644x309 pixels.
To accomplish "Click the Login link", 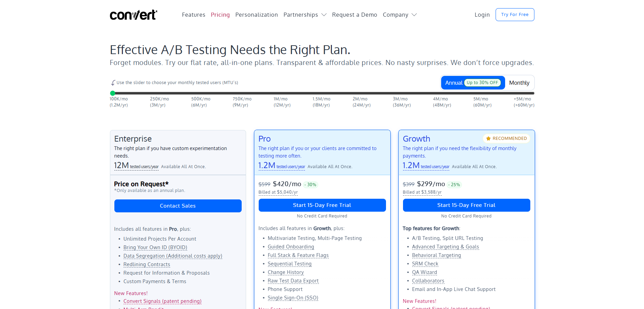I will 482,15.
